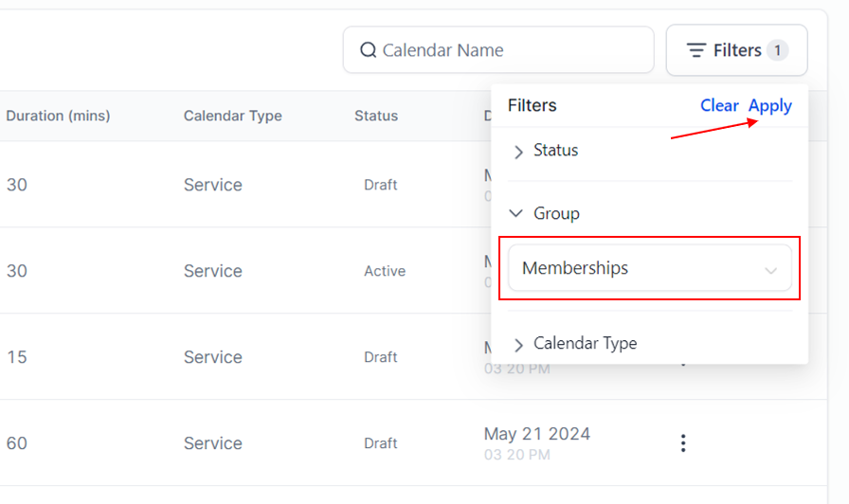Click the Calendar Type column header

(232, 116)
